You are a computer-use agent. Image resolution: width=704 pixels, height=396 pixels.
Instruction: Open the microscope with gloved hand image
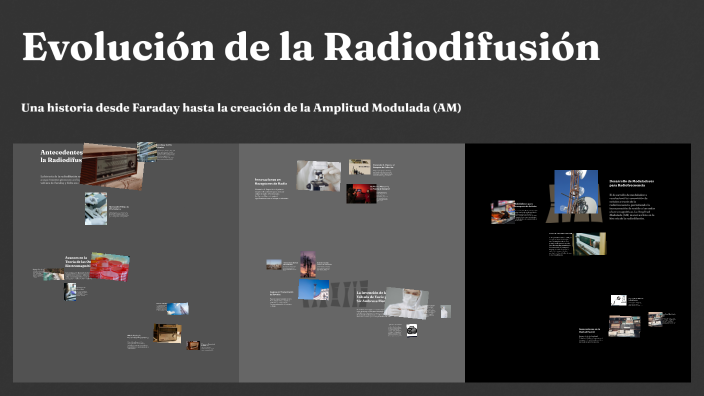[319, 176]
